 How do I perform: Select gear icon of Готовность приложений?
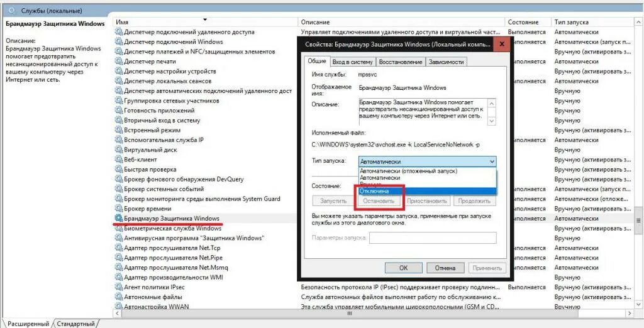pos(119,111)
